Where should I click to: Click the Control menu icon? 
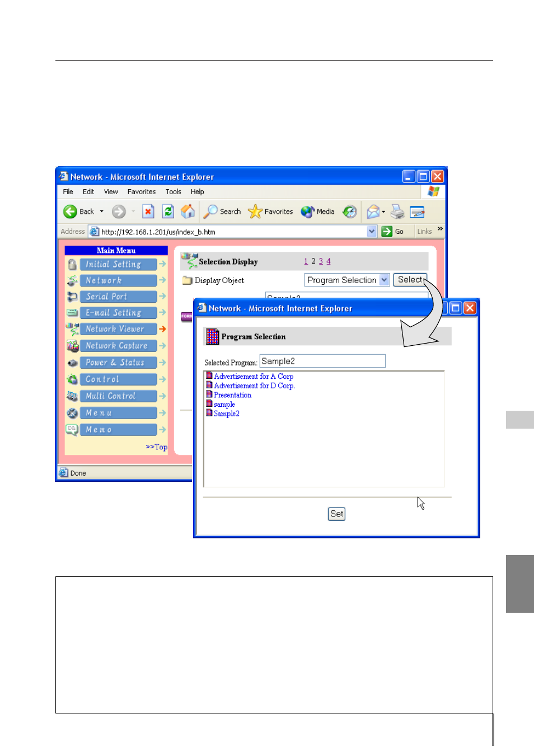pos(72,379)
